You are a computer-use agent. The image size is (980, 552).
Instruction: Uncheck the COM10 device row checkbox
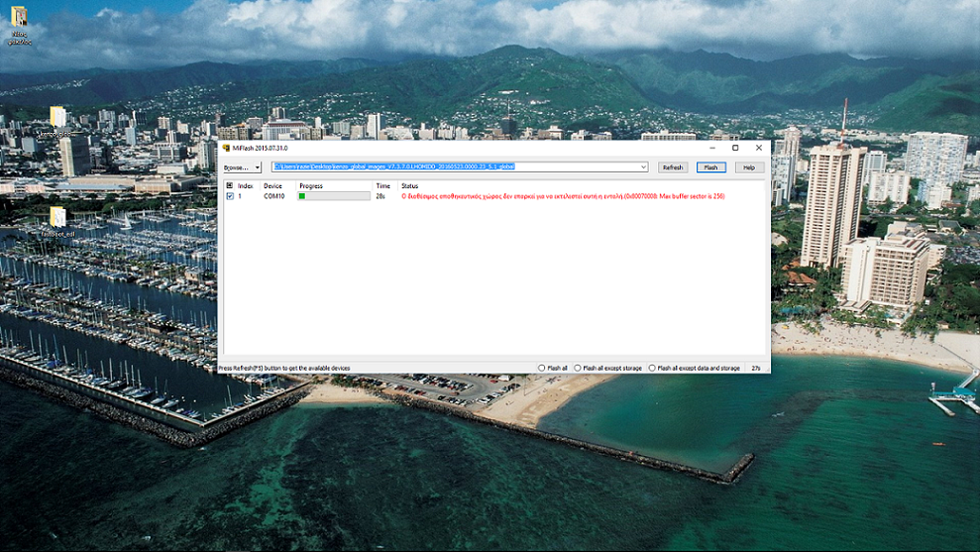tap(230, 196)
